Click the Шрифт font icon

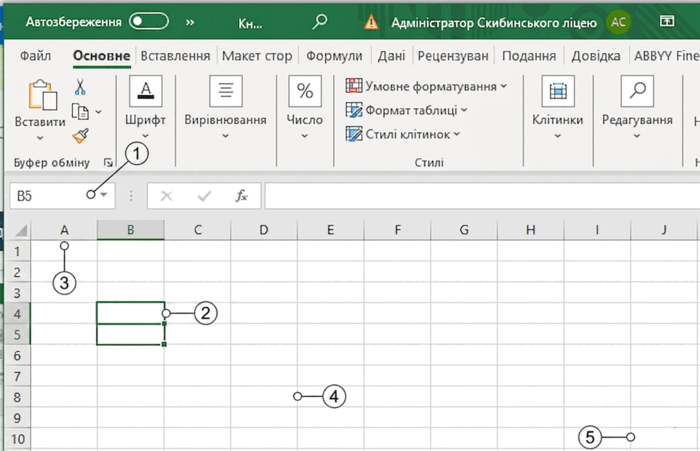(x=145, y=91)
